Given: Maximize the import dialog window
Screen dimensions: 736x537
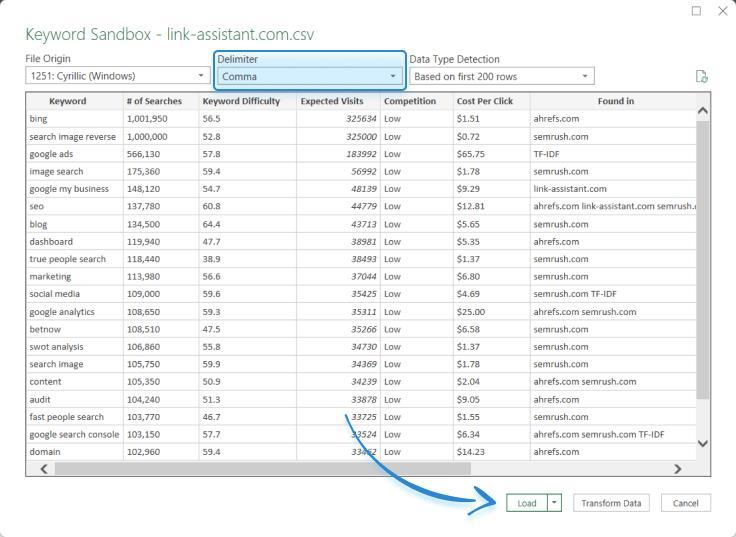Looking at the screenshot, I should pyautogui.click(x=697, y=11).
